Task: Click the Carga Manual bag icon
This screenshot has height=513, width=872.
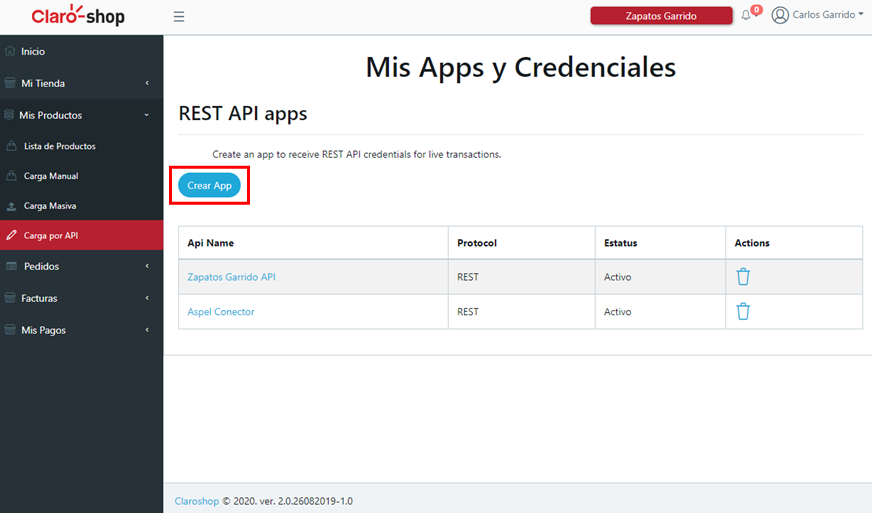Action: point(11,176)
